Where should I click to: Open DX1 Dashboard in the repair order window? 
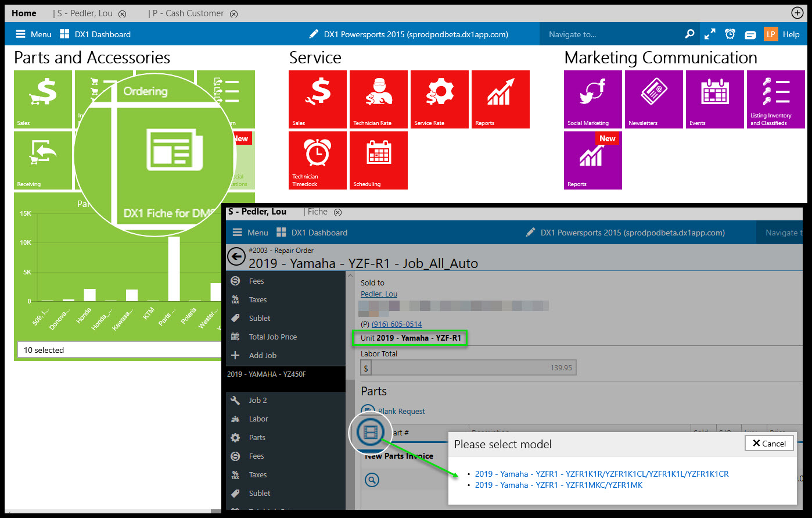coord(312,233)
